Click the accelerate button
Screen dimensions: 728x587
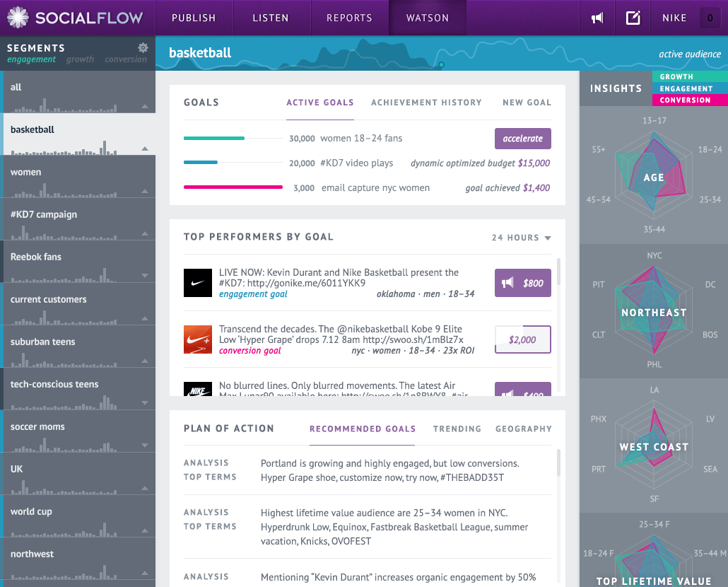coord(523,139)
